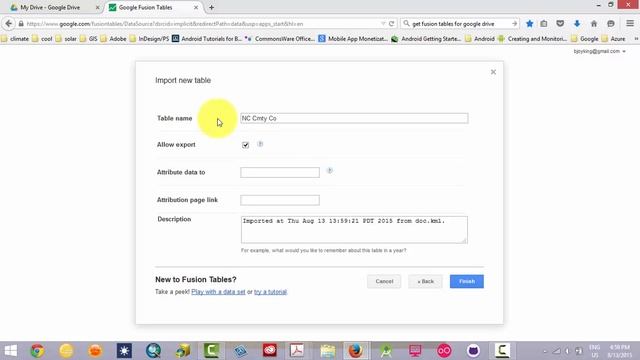
Task: Click the Finish button
Action: pos(467,281)
